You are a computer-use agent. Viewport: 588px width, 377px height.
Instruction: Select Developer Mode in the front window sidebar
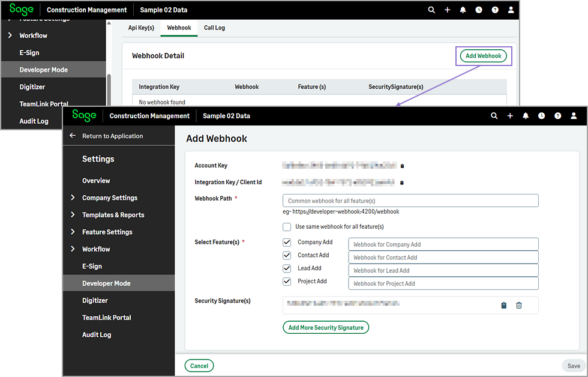pos(119,283)
